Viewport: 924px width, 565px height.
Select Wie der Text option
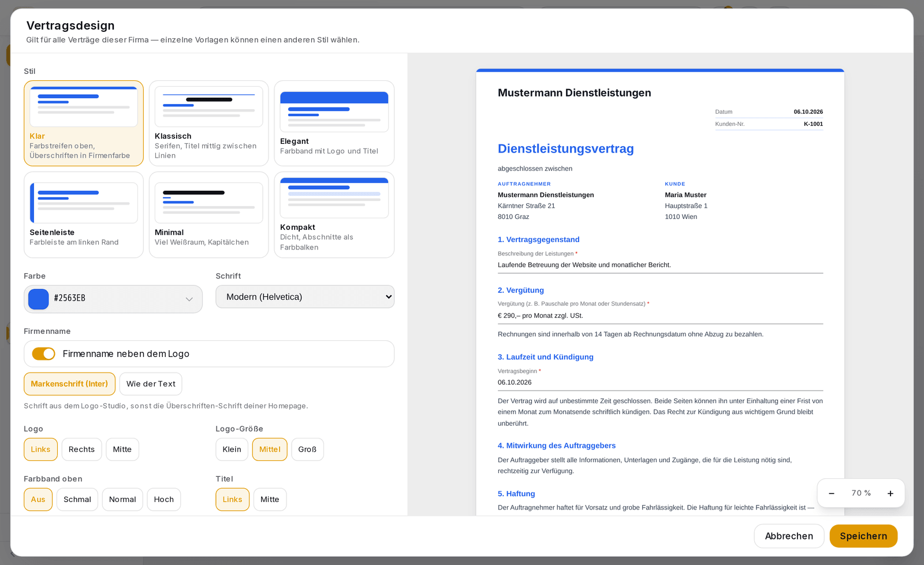[151, 384]
